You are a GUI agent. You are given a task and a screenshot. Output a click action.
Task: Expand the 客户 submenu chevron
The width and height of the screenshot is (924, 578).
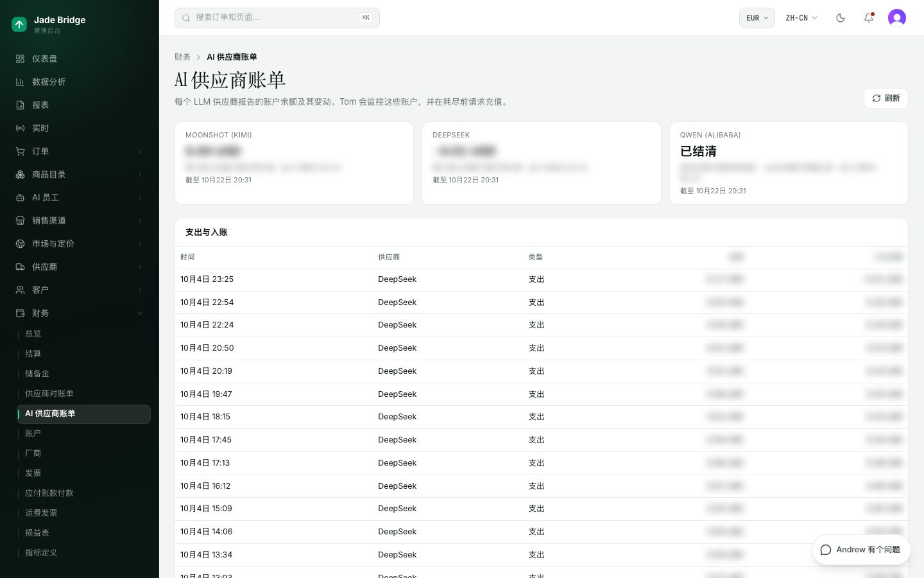tap(140, 290)
